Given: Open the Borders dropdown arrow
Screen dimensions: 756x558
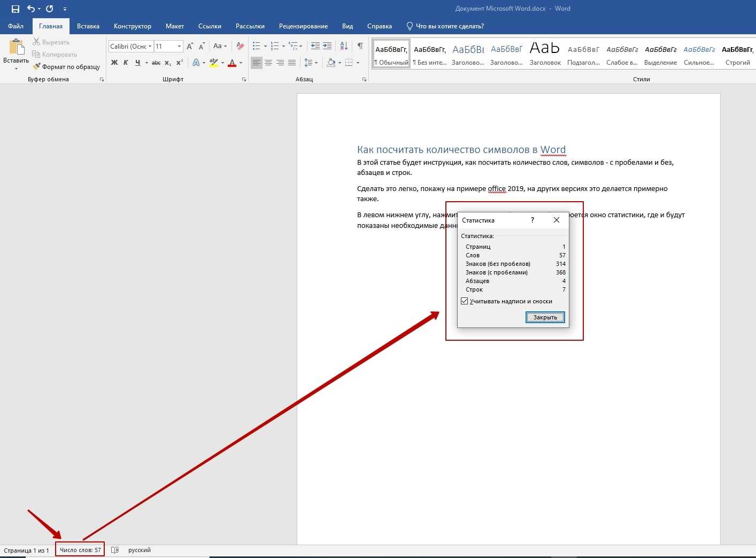Looking at the screenshot, I should [357, 63].
